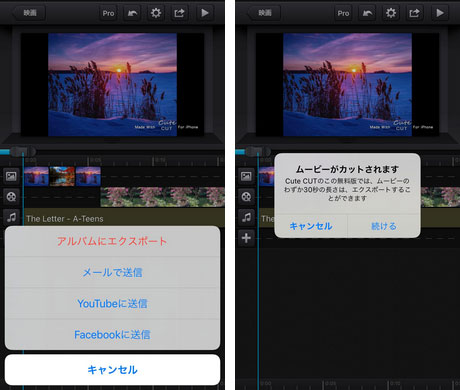
Task: Click timeline scrubber handle in right screenshot
Action: pyautogui.click(x=257, y=152)
